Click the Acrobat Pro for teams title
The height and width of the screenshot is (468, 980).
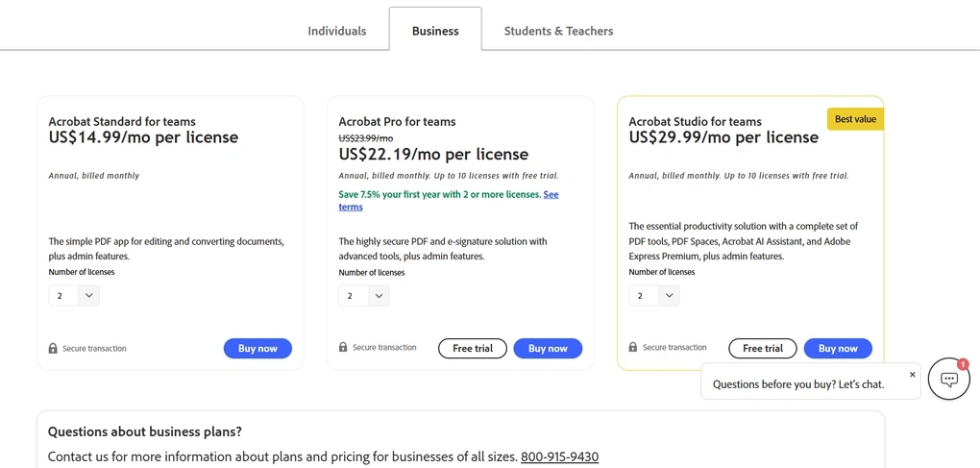tap(397, 121)
